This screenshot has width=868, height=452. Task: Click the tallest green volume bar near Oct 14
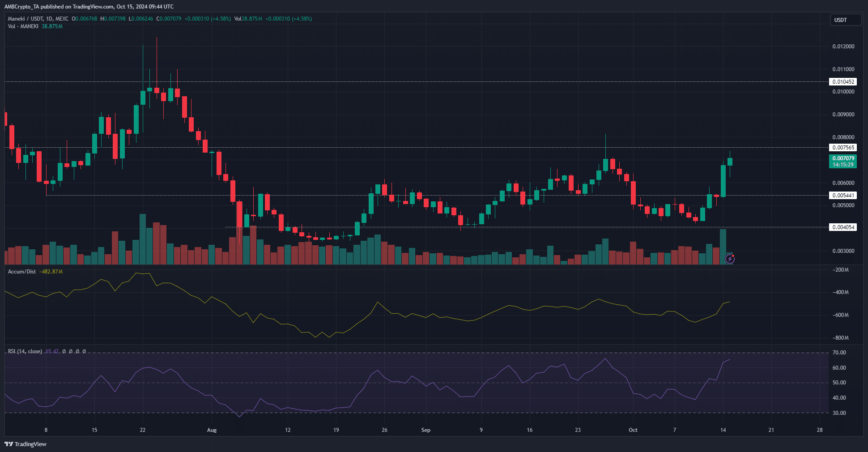[x=723, y=247]
